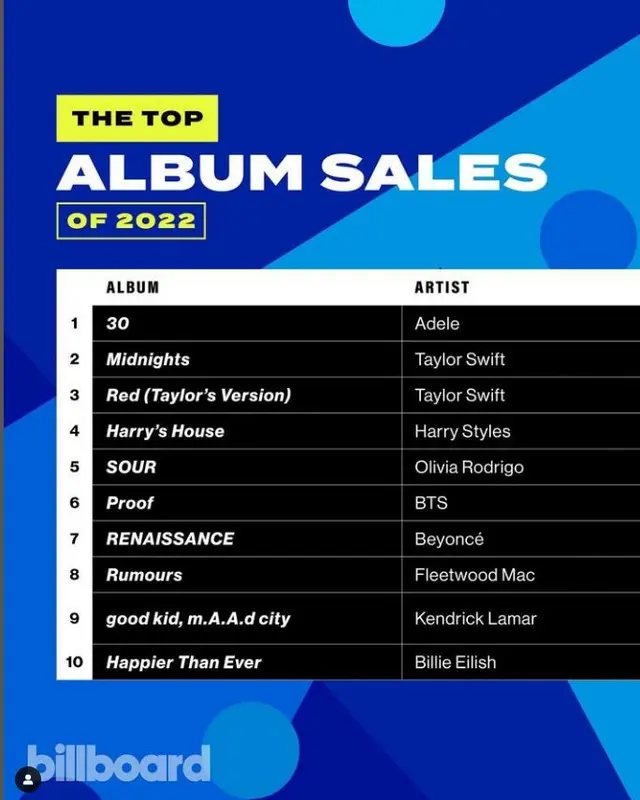640x800 pixels.
Task: Click artist name Kendrick Lamar
Action: coord(476,619)
